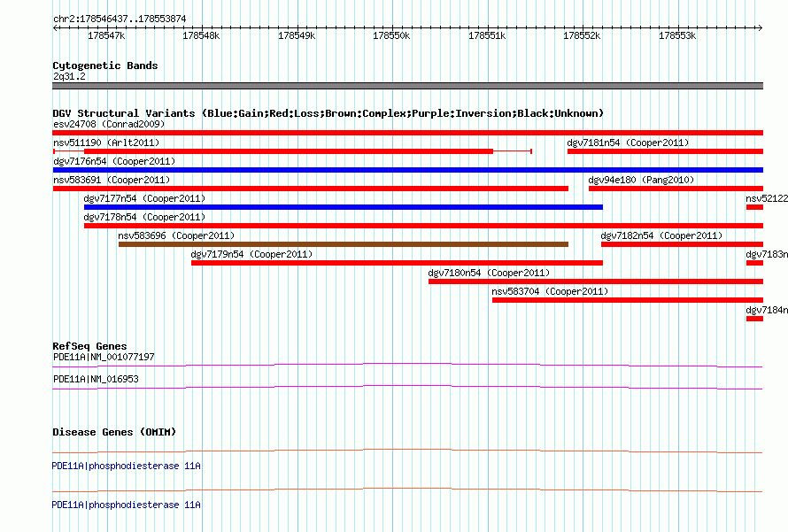This screenshot has height=532, width=788.
Task: Select blue gain bar dgv7177n54
Action: (344, 207)
